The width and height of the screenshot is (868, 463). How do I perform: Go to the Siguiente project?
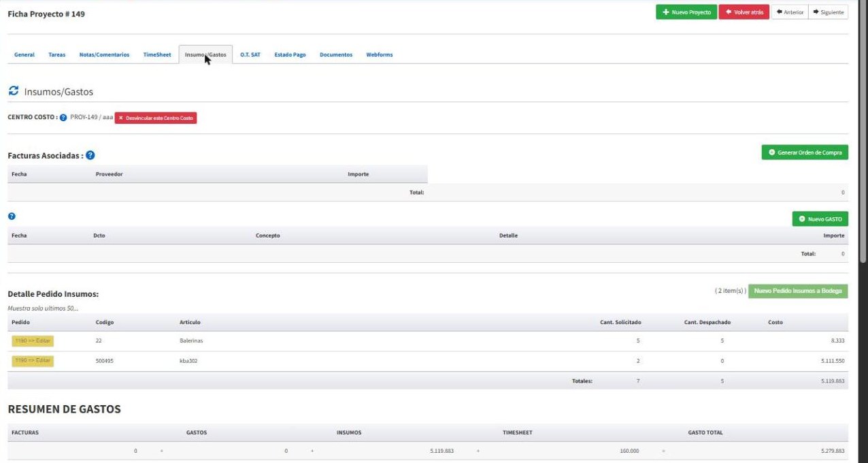[x=828, y=12]
